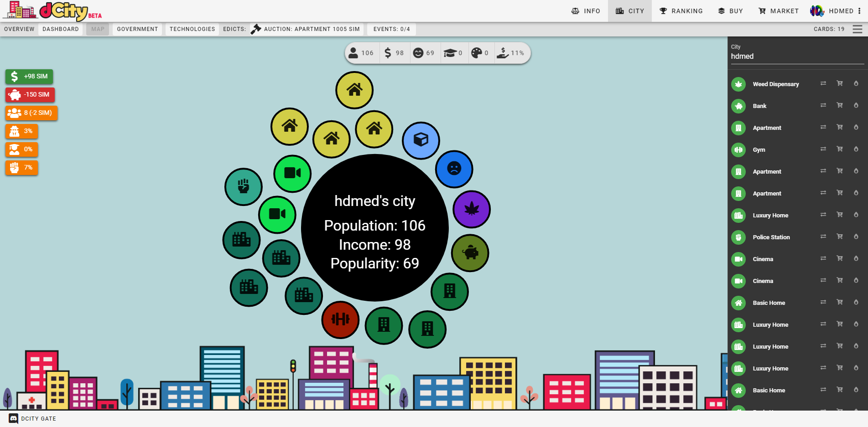868x427 pixels.
Task: Select the topmost yellow home circle
Action: 354,90
